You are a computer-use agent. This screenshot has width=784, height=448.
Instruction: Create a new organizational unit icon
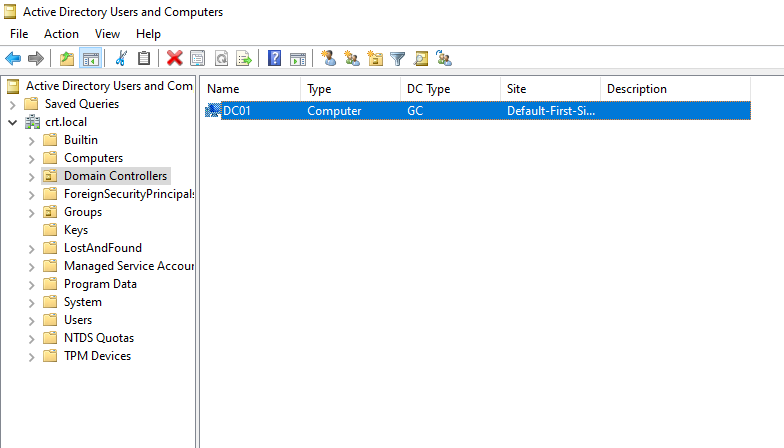click(374, 58)
